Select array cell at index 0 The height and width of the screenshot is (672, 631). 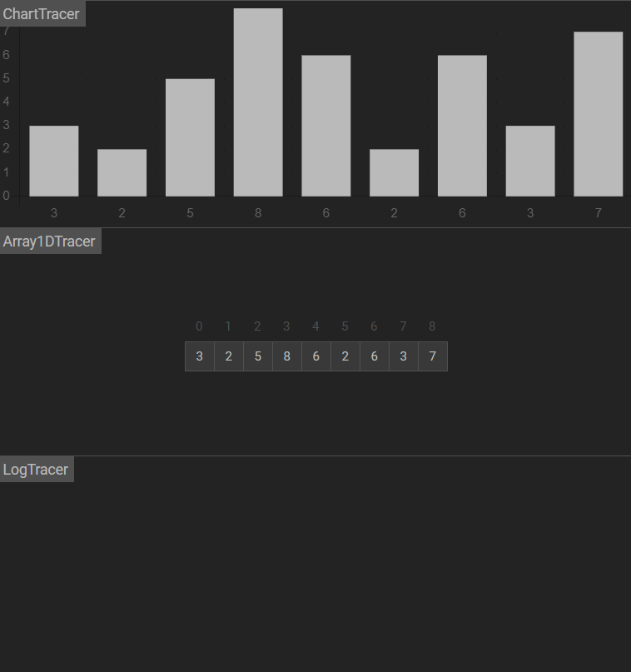[199, 356]
